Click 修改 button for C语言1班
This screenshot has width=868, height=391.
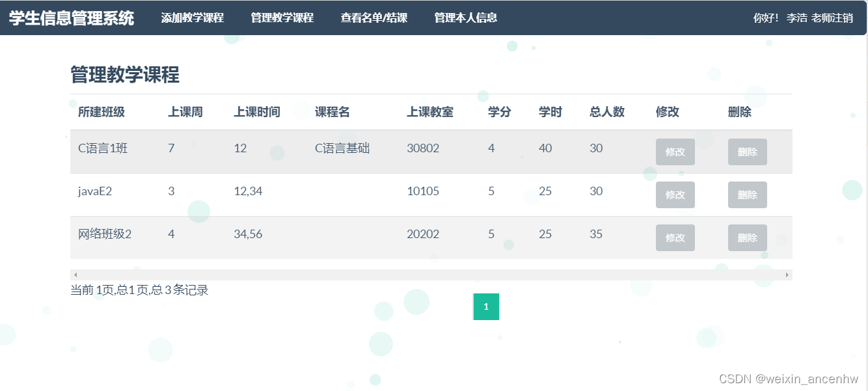(x=675, y=152)
